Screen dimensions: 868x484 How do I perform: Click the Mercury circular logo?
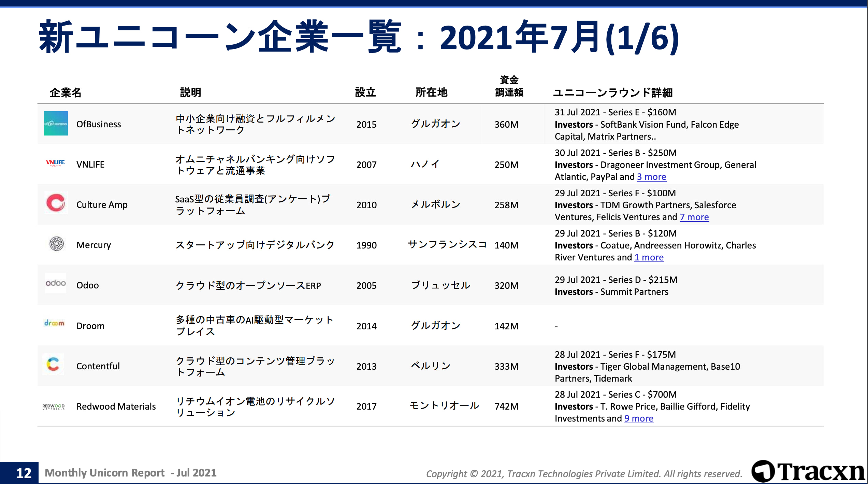[x=57, y=244]
